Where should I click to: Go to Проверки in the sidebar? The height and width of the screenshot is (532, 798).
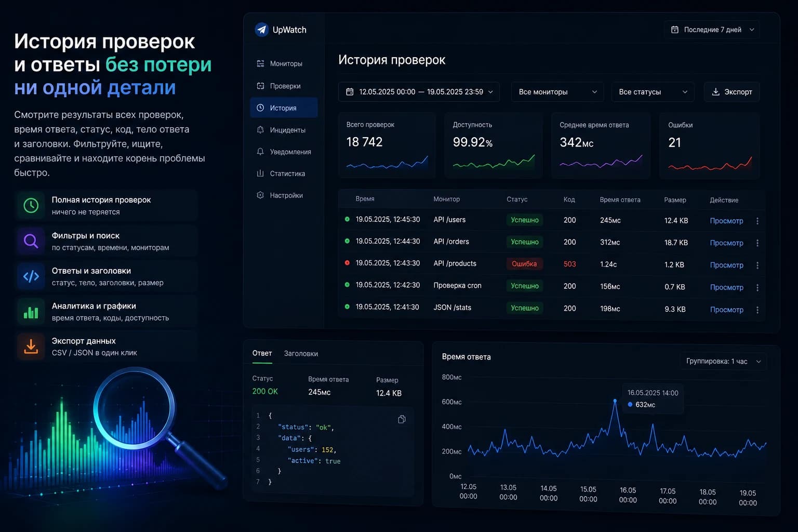pyautogui.click(x=284, y=86)
